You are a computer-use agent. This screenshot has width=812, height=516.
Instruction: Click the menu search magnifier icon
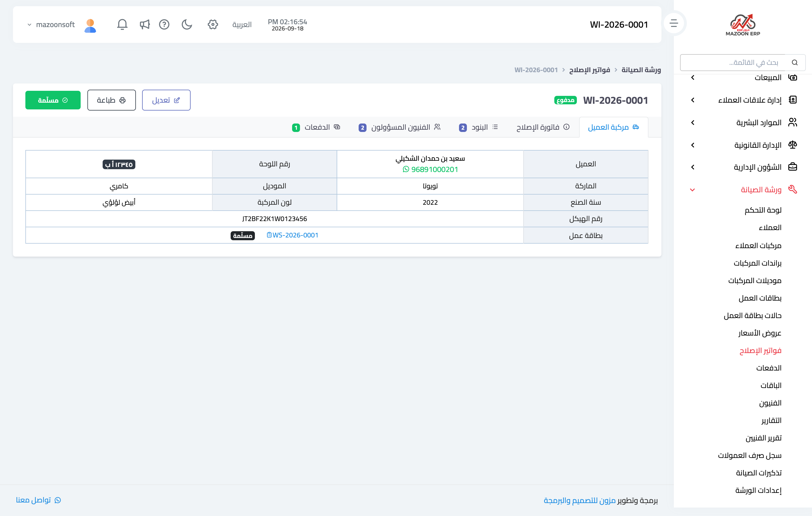pos(795,62)
